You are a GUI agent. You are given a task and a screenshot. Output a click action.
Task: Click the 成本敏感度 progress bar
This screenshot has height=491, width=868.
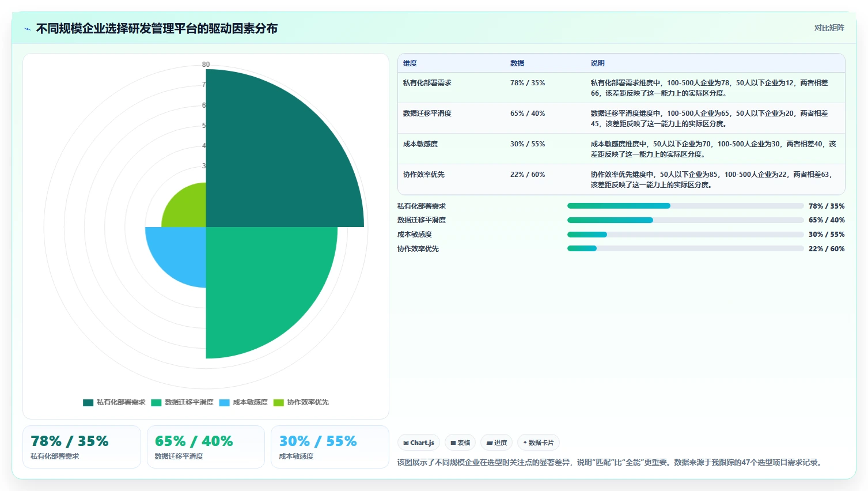[685, 235]
